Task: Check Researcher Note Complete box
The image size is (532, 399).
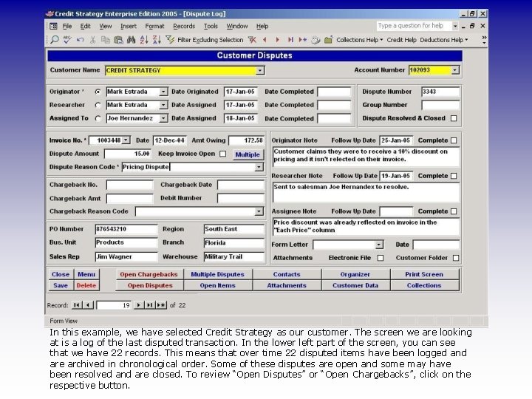Action: pyautogui.click(x=454, y=176)
